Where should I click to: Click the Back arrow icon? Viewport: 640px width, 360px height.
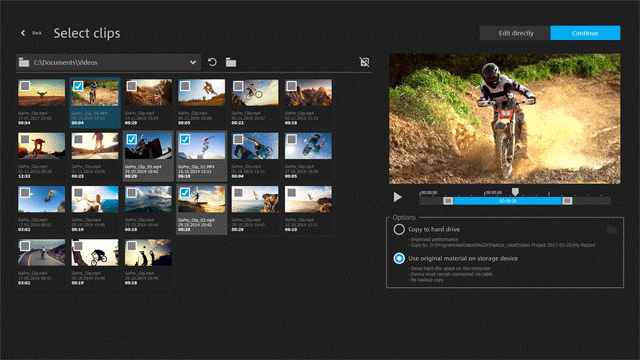click(23, 33)
